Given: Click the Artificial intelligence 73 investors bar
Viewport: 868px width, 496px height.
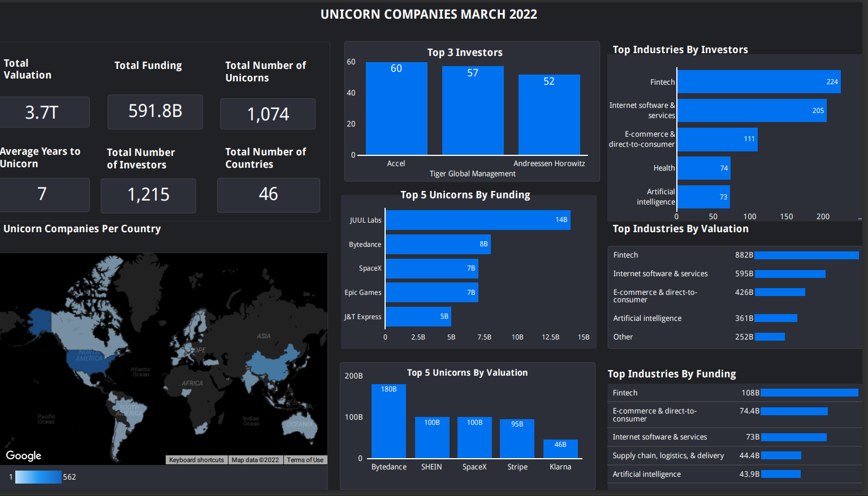Looking at the screenshot, I should 703,197.
